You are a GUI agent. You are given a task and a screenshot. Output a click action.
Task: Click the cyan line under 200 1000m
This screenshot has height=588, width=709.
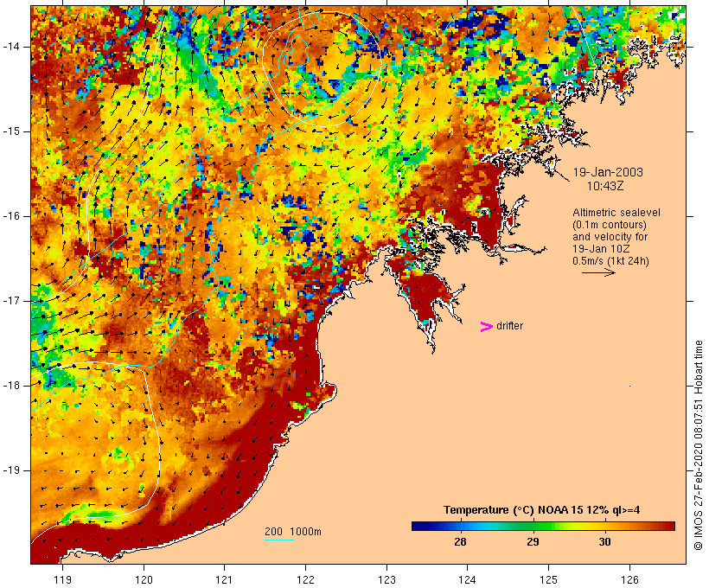278,540
